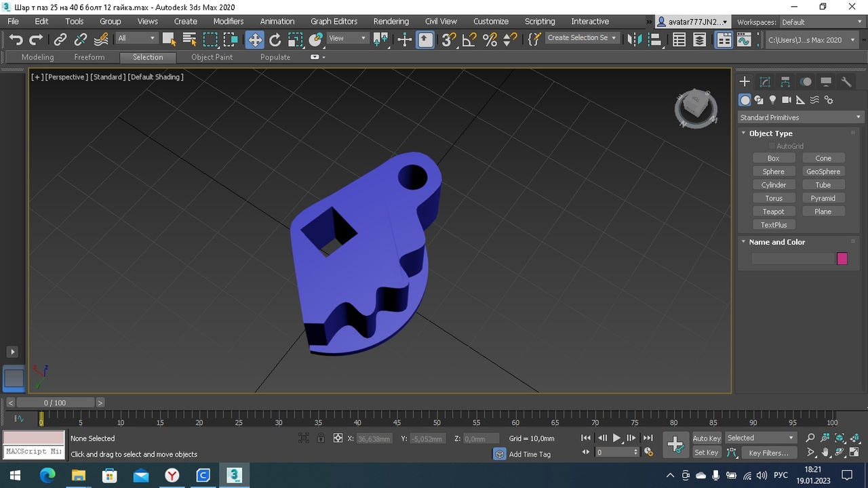Activate the Select and Rotate tool
Image resolution: width=868 pixels, height=488 pixels.
(x=275, y=40)
